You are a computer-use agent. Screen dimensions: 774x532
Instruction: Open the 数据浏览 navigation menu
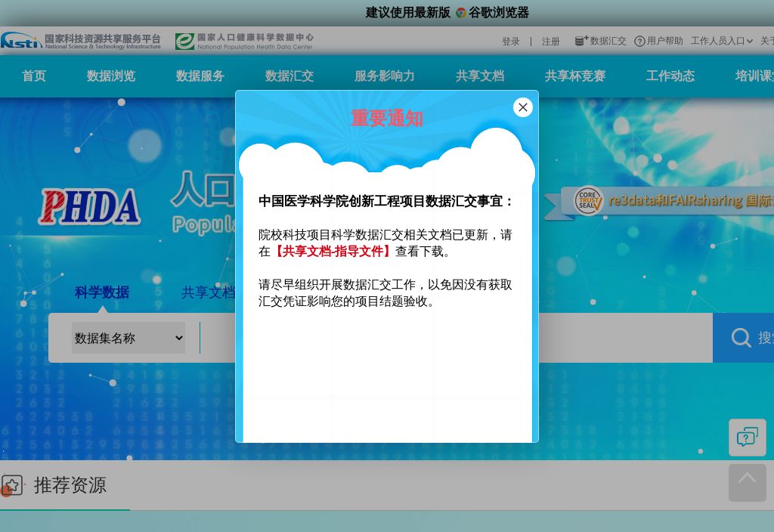click(x=110, y=76)
